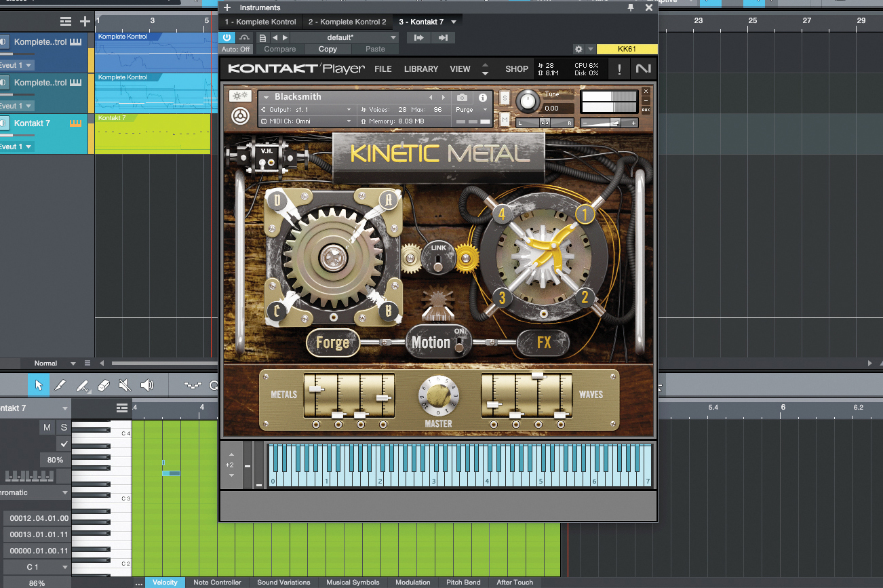Click the forge position B knob
Screen dimensions: 883x588
pyautogui.click(x=389, y=311)
